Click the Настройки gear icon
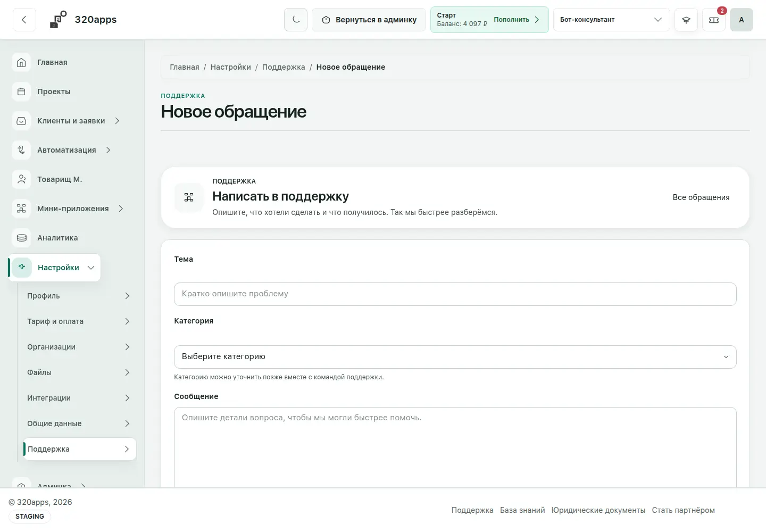Image resolution: width=766 pixels, height=532 pixels. coord(22,267)
